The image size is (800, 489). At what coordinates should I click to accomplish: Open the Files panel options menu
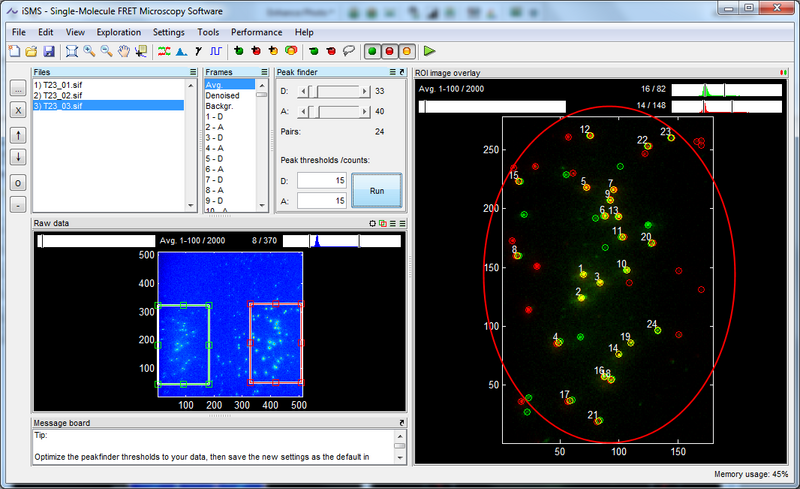193,73
